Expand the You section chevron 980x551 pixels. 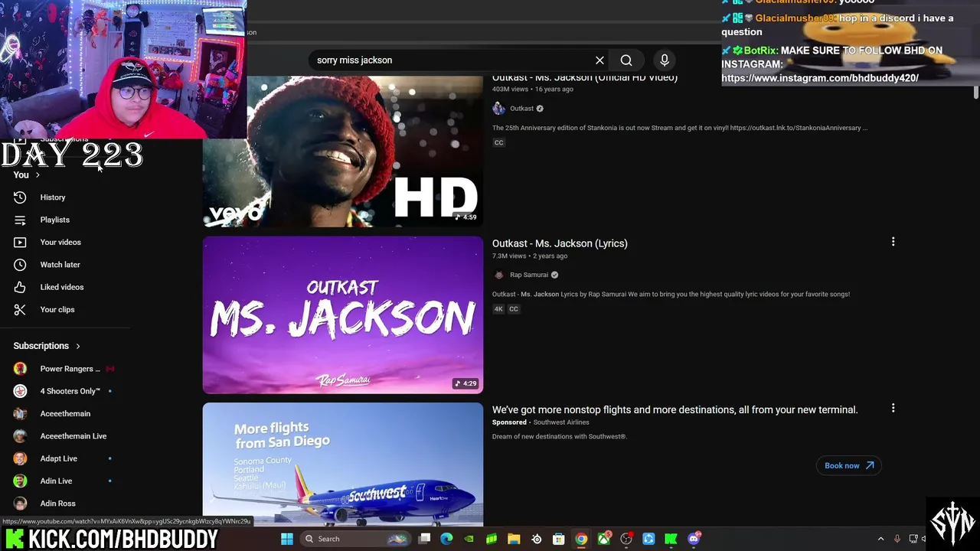(38, 175)
